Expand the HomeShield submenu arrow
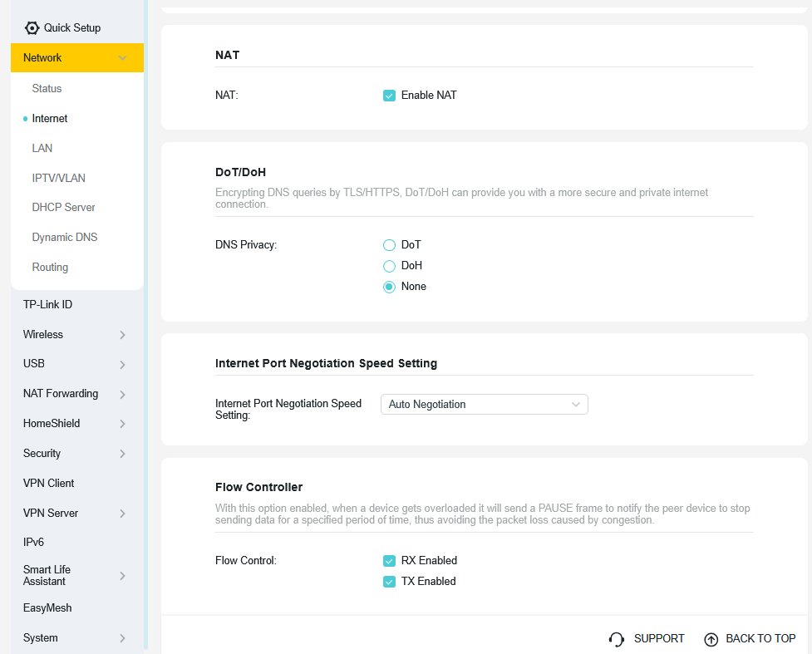The height and width of the screenshot is (654, 812). pyautogui.click(x=122, y=424)
